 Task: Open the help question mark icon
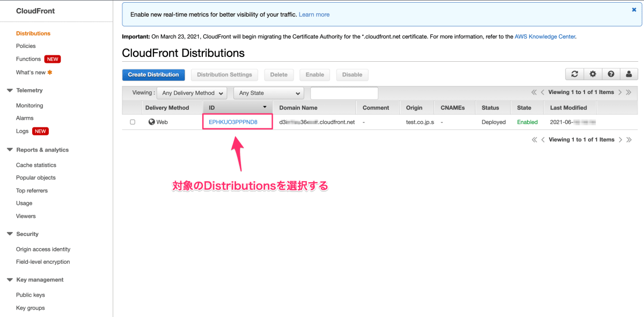coord(611,74)
